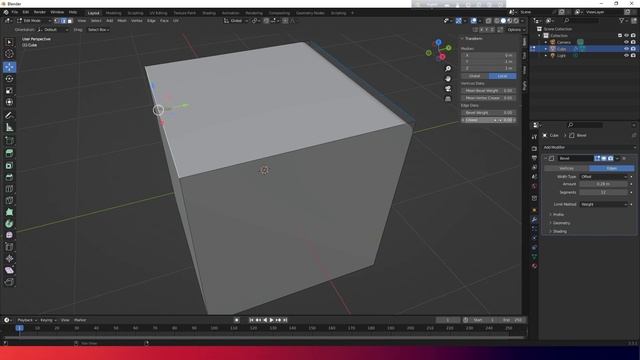This screenshot has width=640, height=360.
Task: Select the Select Box tool in the toolbar
Action: pos(9,42)
